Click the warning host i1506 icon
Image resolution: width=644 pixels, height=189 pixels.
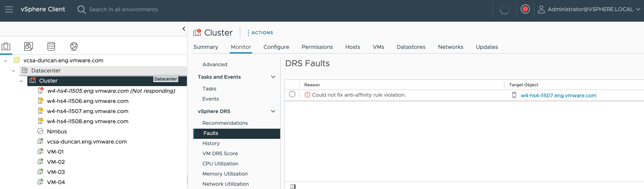coord(40,101)
